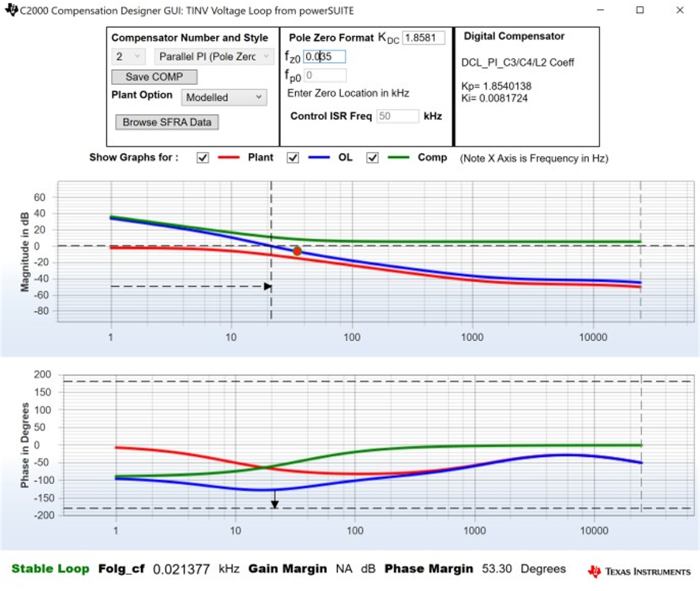Click the Browse SFRA Data button

[167, 122]
